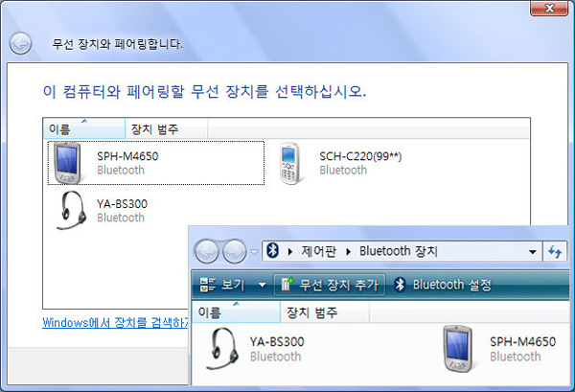The height and width of the screenshot is (392, 575).
Task: Sort by 이름 column in Bluetooth 장치 window
Action: (236, 312)
